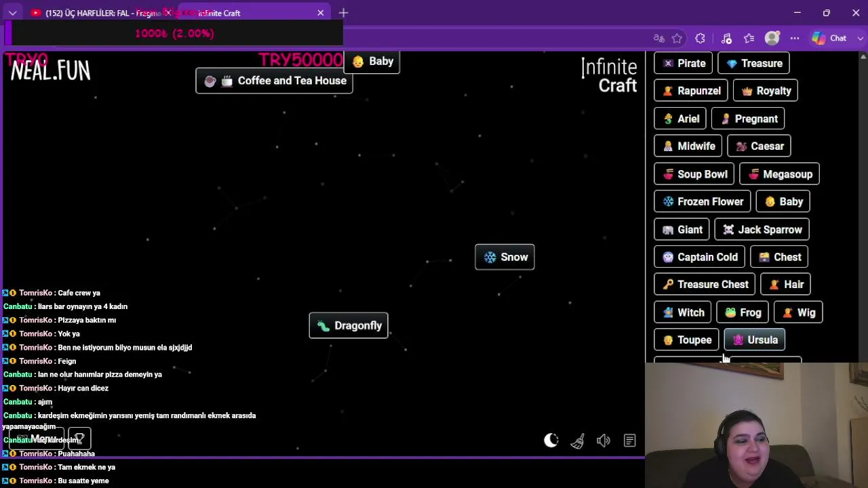
Task: Pick the Frog element
Action: 743,312
